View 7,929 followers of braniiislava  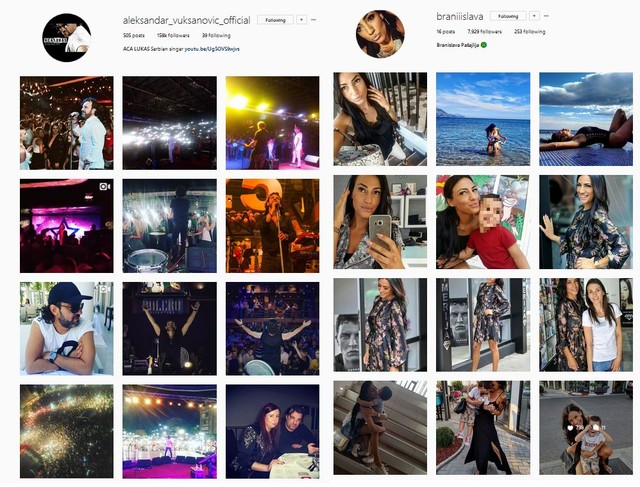click(484, 31)
